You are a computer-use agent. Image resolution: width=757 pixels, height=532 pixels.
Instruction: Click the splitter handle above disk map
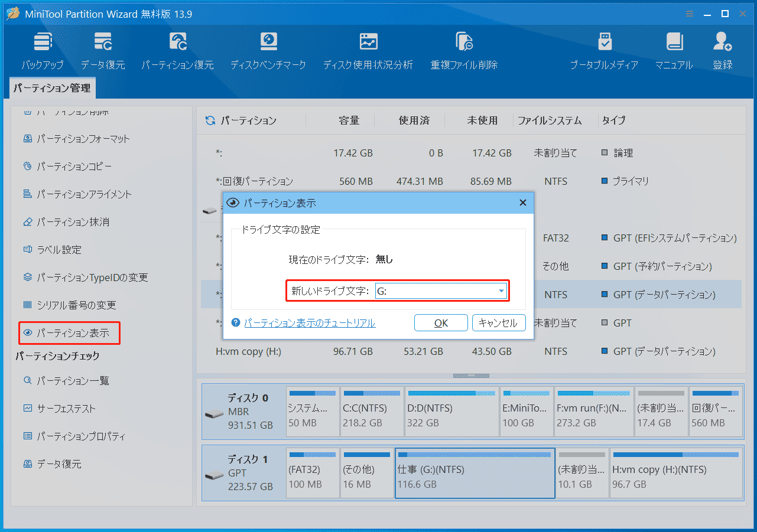coord(471,376)
